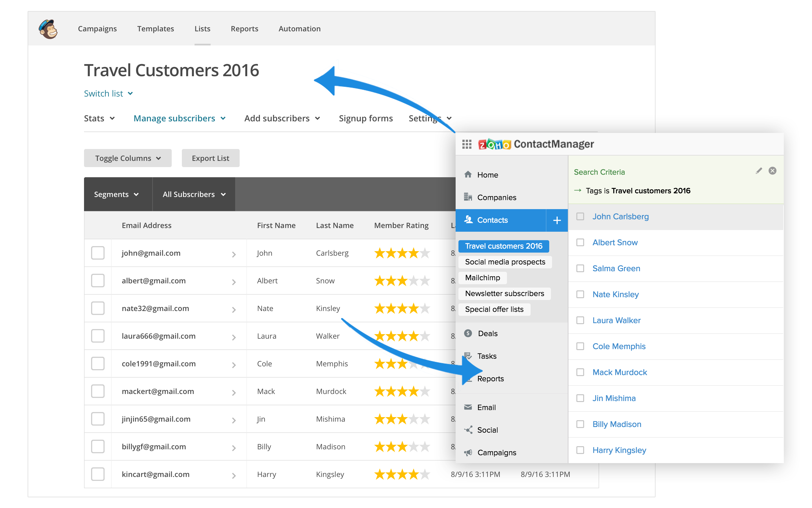Screen dimensions: 812x508
Task: Open Jin Mishima contact link
Action: 614,398
